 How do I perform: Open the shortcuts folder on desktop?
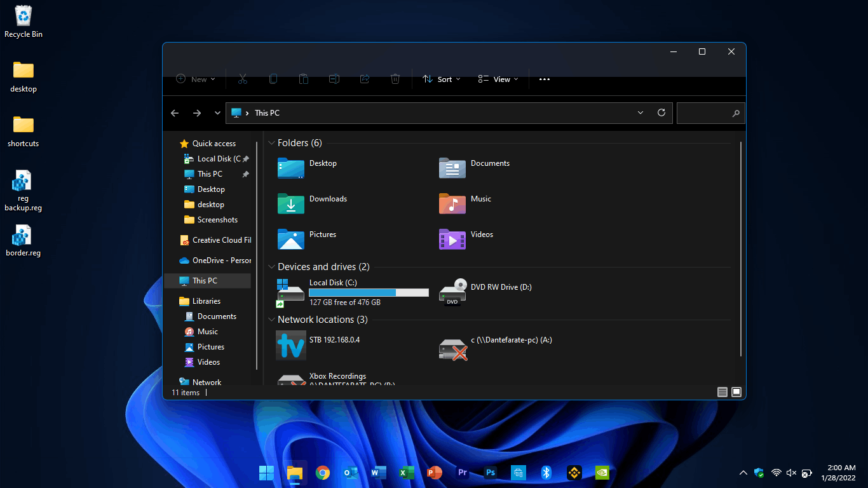pyautogui.click(x=24, y=132)
